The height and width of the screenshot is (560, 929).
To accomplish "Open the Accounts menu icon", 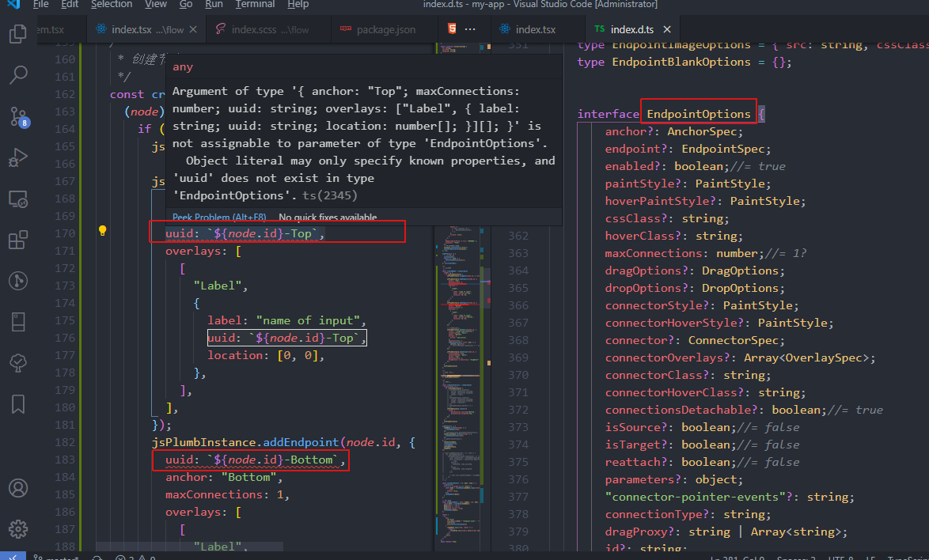I will (17, 488).
